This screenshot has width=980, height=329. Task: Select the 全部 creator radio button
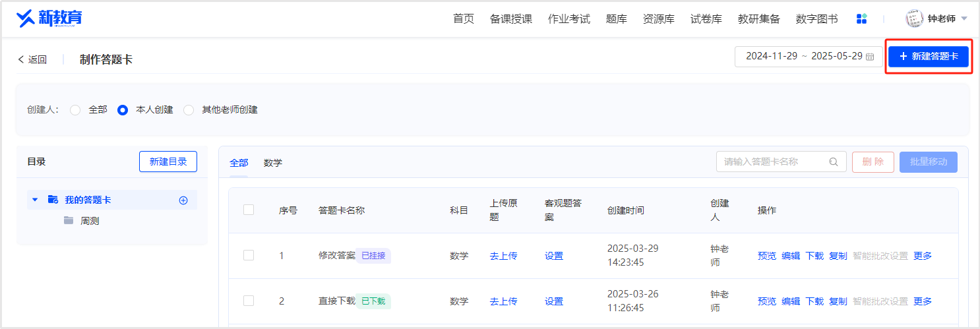[75, 110]
